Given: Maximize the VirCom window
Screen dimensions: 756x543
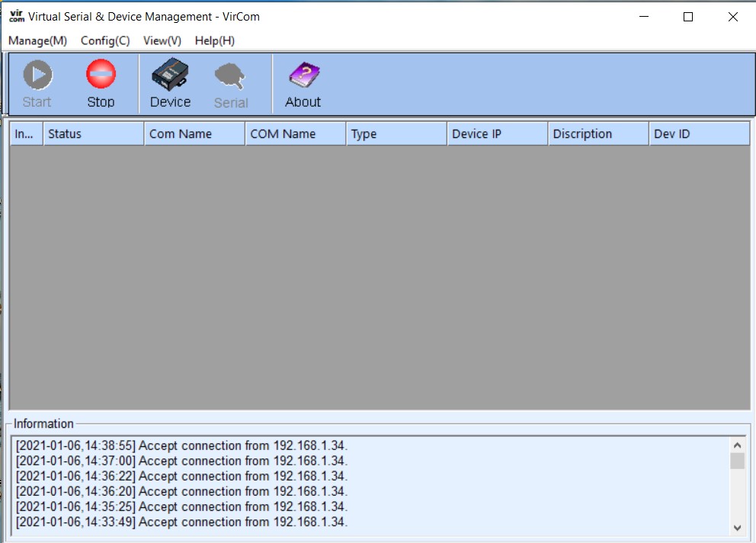Looking at the screenshot, I should [x=688, y=17].
